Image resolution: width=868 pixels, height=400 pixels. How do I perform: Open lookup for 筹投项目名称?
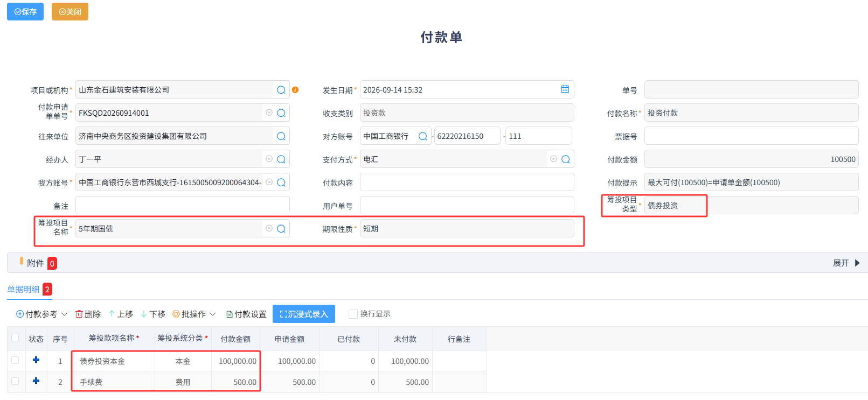(281, 229)
